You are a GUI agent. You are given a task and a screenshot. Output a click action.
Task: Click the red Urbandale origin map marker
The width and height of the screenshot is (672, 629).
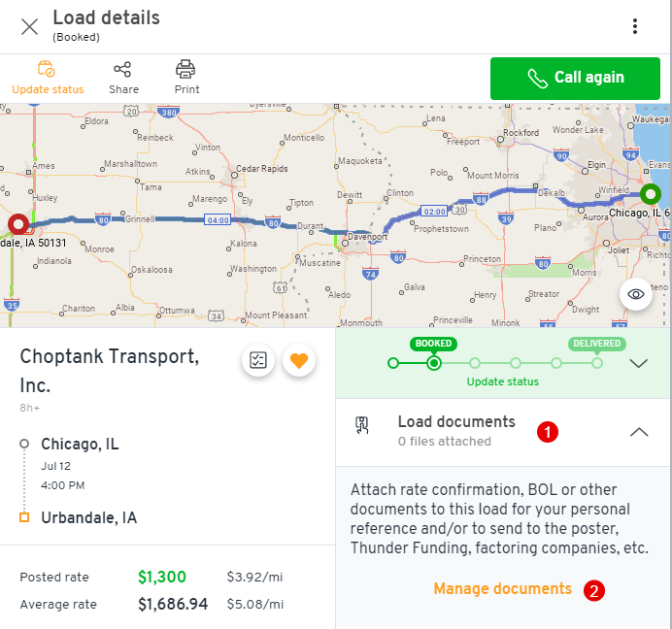tap(18, 223)
